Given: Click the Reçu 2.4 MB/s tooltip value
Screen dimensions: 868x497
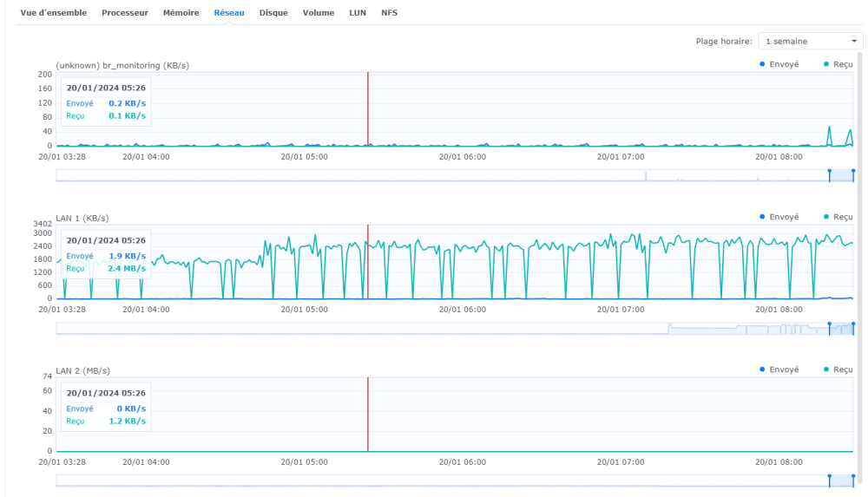Looking at the screenshot, I should tap(127, 268).
